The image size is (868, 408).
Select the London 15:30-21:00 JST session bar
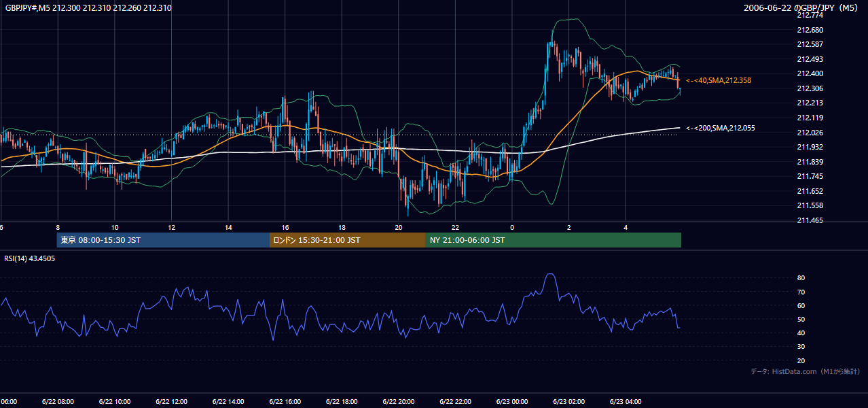coord(348,240)
